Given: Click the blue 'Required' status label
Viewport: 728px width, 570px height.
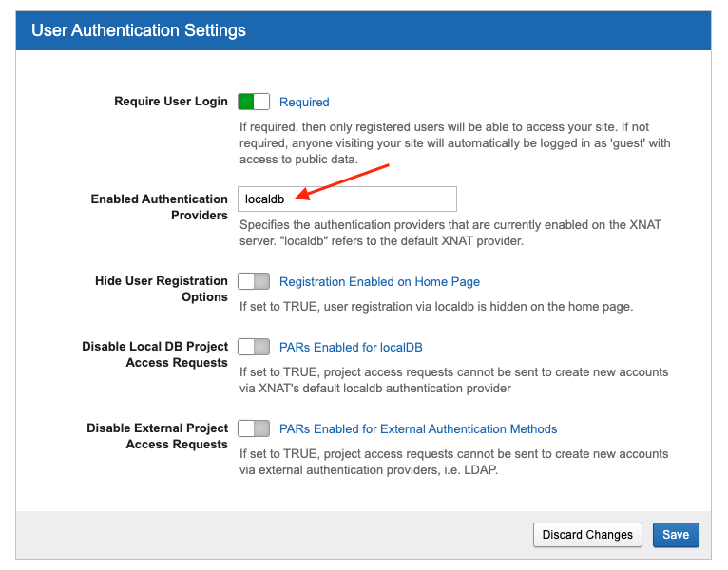Looking at the screenshot, I should pos(304,102).
